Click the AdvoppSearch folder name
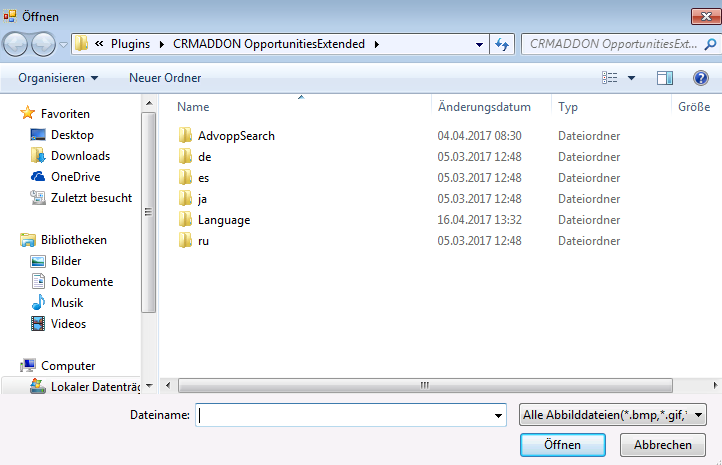 [x=236, y=136]
